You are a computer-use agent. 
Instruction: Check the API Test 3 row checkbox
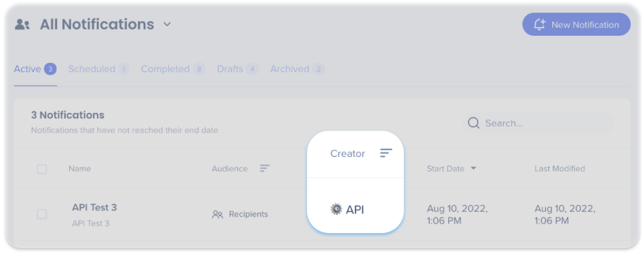42,214
